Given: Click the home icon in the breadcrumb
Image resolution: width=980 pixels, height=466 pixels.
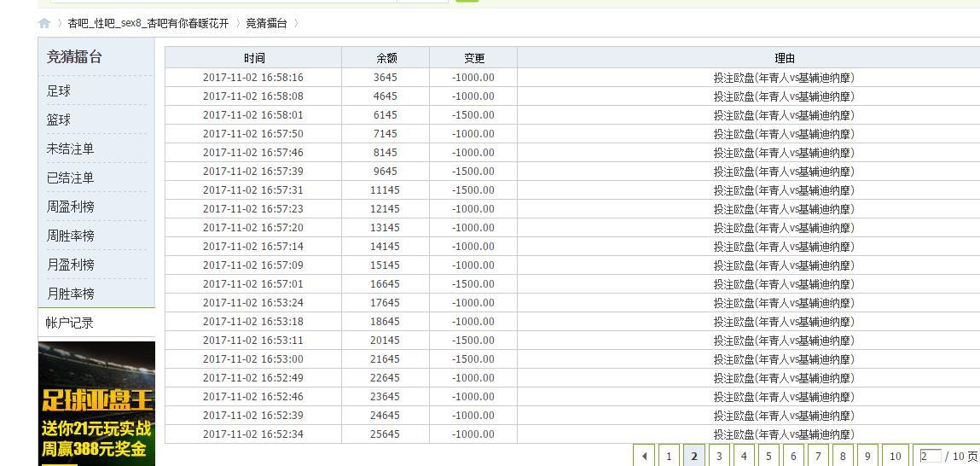Looking at the screenshot, I should click(44, 23).
